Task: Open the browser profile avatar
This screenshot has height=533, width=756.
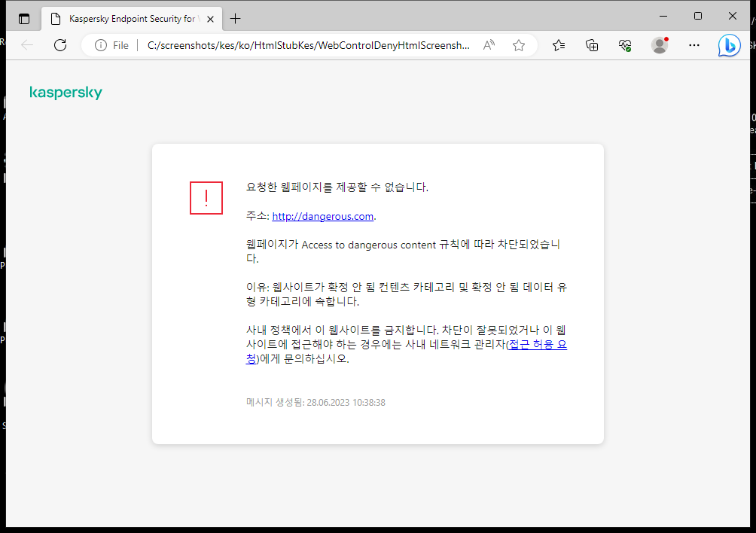Action: pyautogui.click(x=659, y=45)
